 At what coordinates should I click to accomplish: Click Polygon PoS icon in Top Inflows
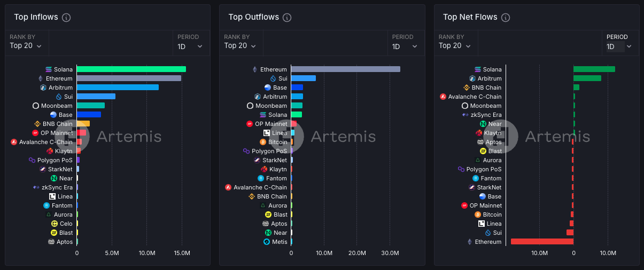pyautogui.click(x=32, y=160)
